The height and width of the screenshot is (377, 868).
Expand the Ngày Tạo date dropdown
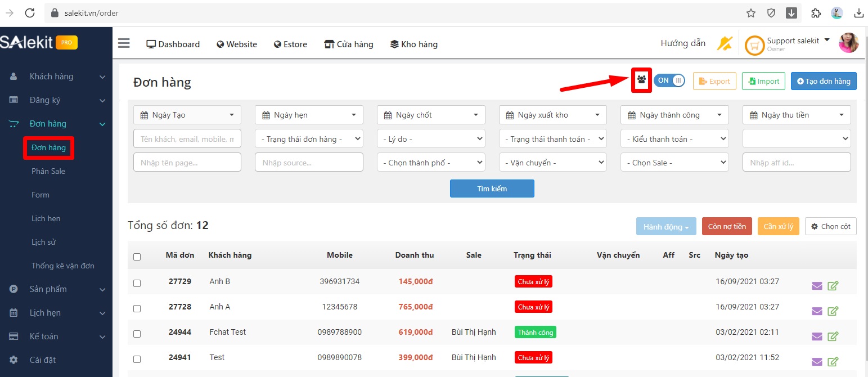click(187, 115)
